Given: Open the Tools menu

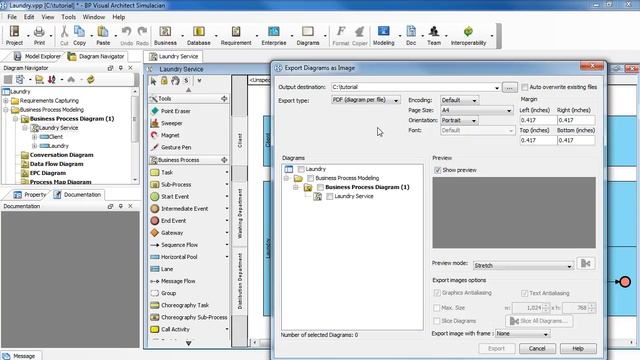Looking at the screenshot, I should [x=69, y=17].
